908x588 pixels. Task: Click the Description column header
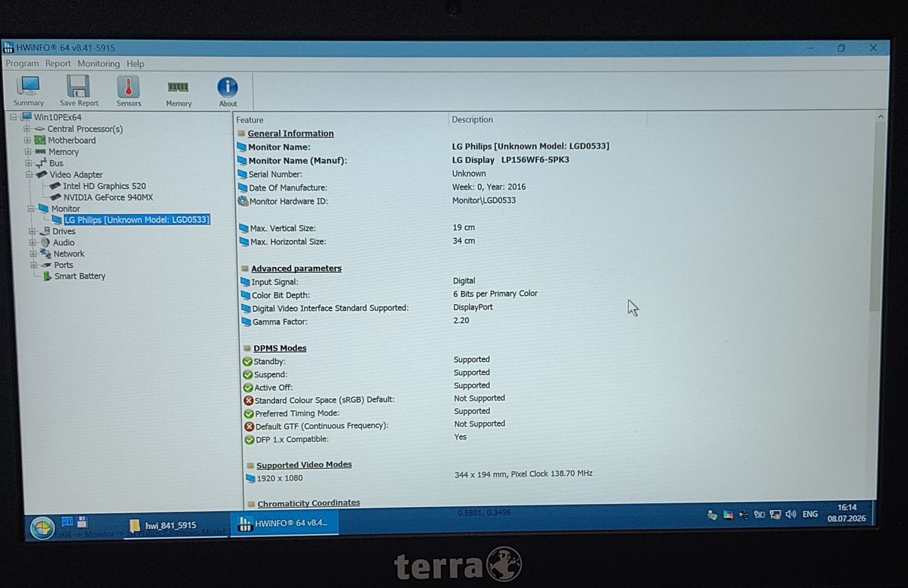tap(472, 119)
